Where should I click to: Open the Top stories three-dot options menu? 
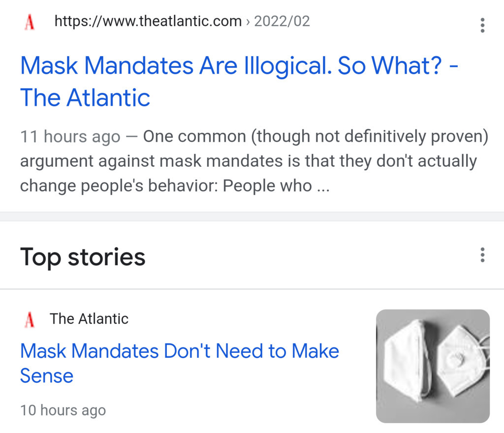click(482, 255)
